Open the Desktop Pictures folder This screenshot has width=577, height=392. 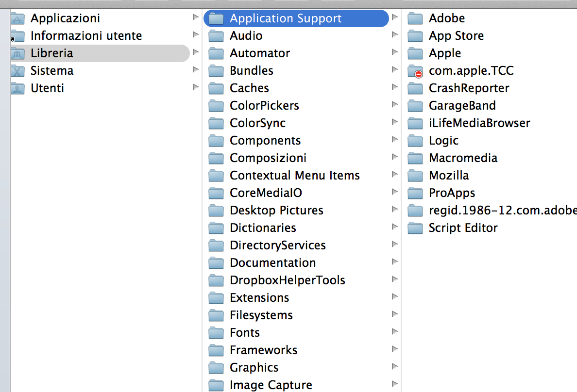276,210
